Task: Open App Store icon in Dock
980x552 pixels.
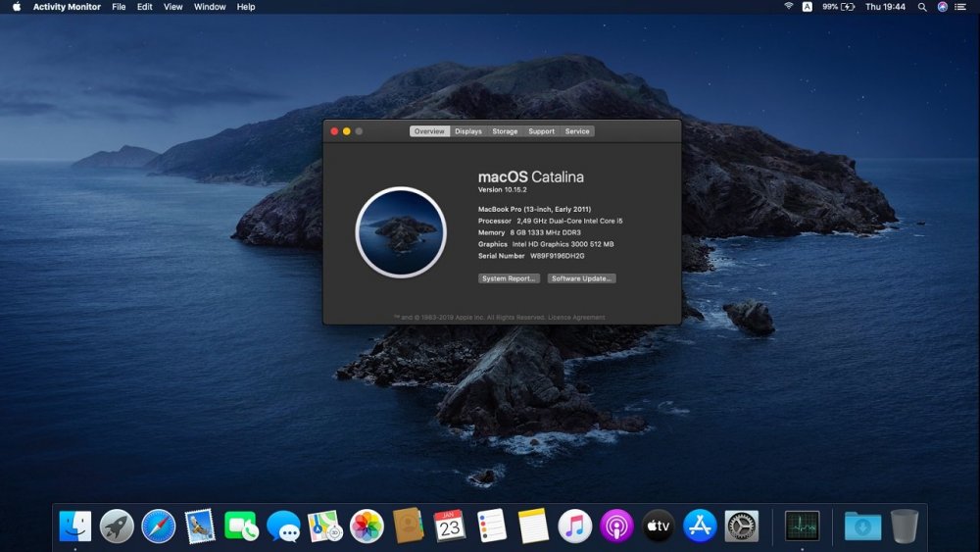Action: click(x=700, y=526)
